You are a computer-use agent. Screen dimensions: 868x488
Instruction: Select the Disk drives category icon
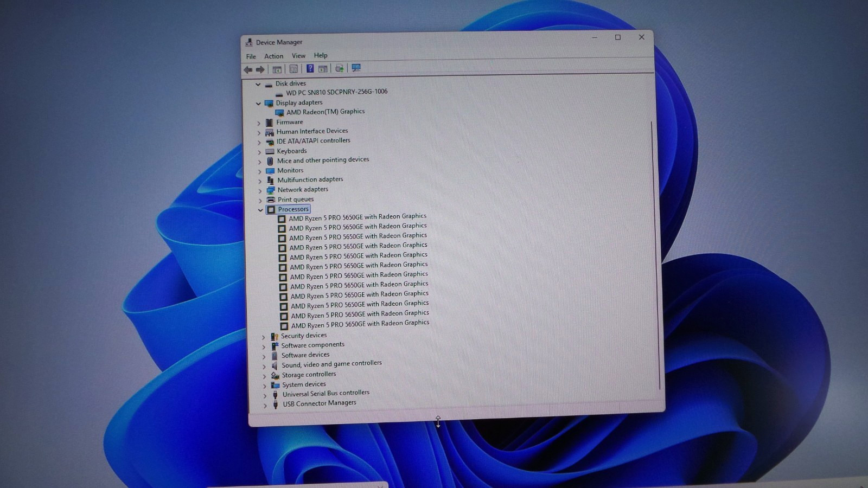[x=269, y=85]
